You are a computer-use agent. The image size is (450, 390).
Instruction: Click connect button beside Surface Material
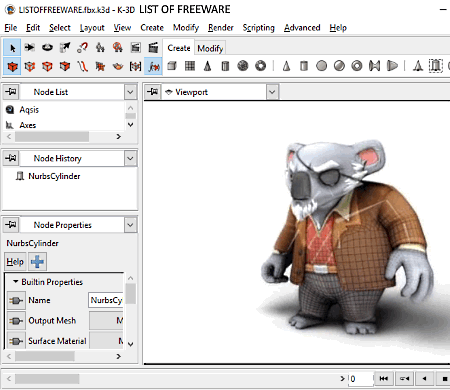[16, 341]
